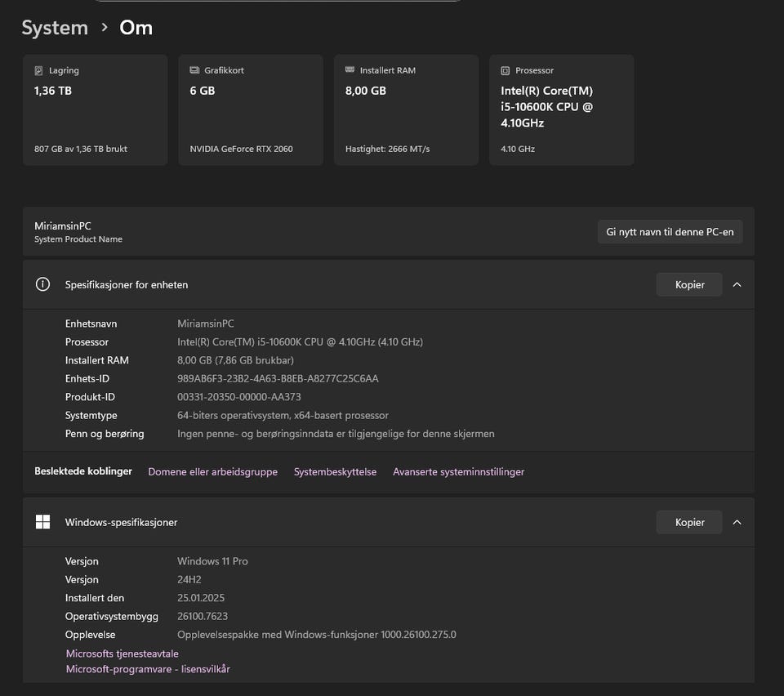Click the Enhets-ID value text
The width and height of the screenshot is (784, 696).
tap(278, 379)
